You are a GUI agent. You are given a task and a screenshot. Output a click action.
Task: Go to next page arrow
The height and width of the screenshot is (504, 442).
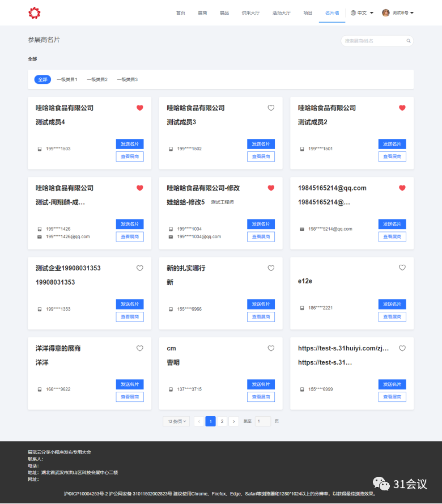tap(233, 421)
